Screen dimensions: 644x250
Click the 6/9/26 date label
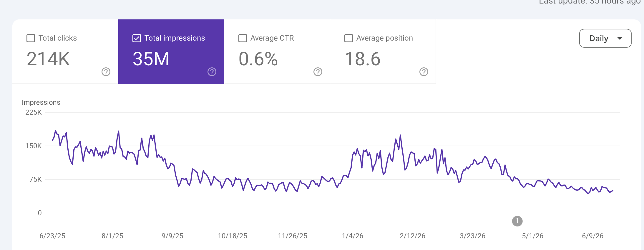pos(593,236)
